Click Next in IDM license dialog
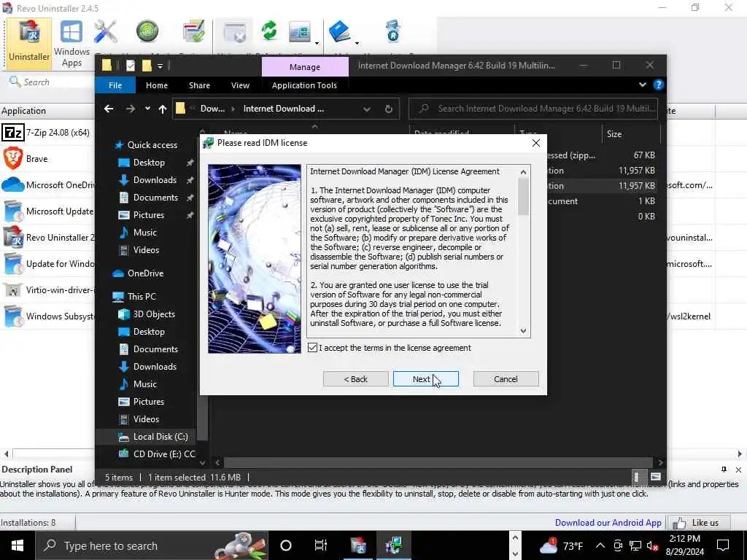747x560 pixels. click(426, 379)
